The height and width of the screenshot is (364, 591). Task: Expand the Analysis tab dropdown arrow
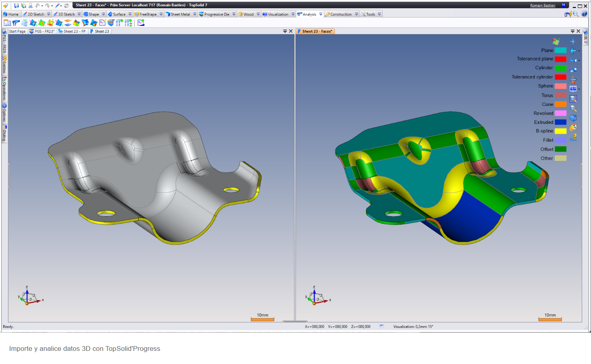pyautogui.click(x=321, y=14)
